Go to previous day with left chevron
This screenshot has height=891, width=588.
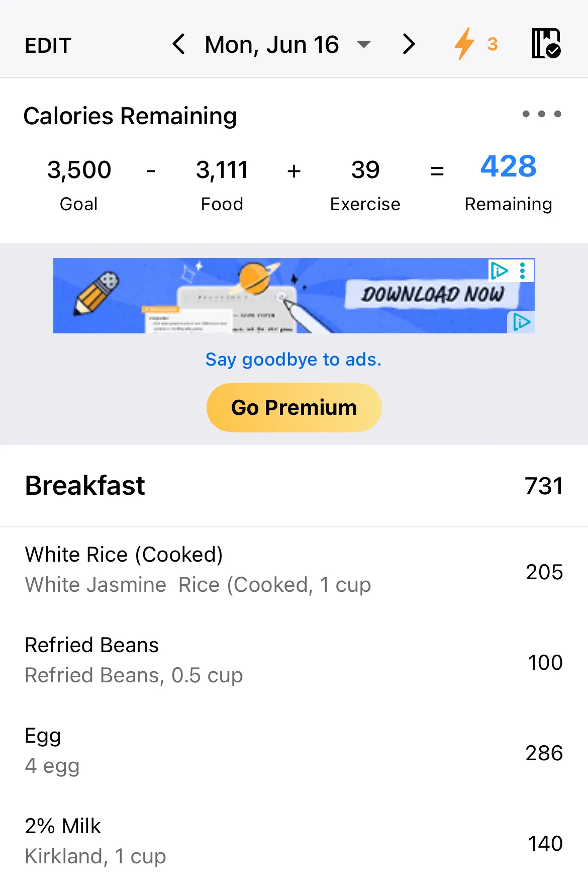(178, 44)
